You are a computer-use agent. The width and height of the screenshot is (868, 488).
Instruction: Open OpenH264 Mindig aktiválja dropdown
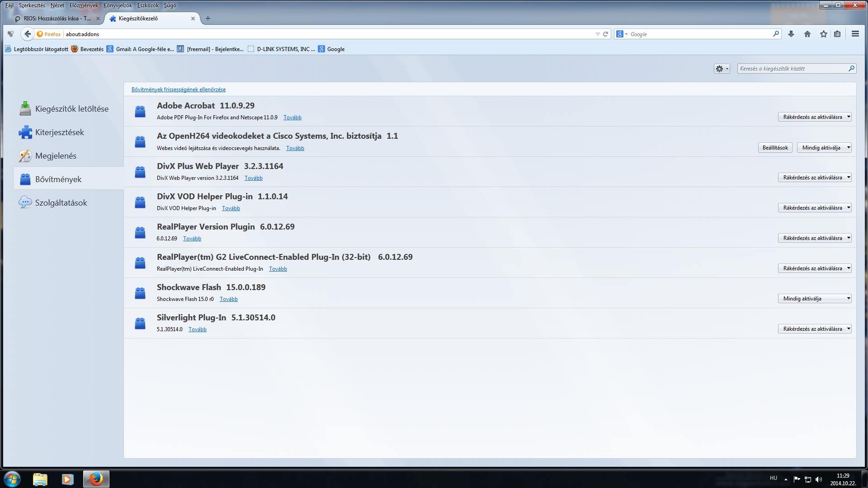[824, 148]
